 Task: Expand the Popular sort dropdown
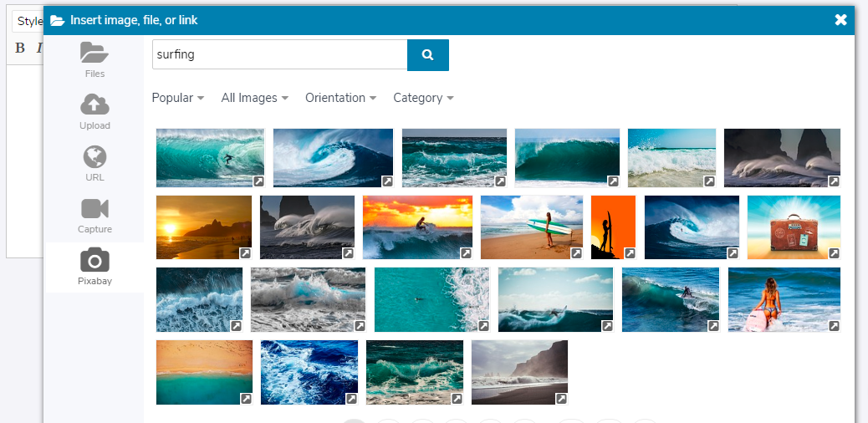(177, 98)
